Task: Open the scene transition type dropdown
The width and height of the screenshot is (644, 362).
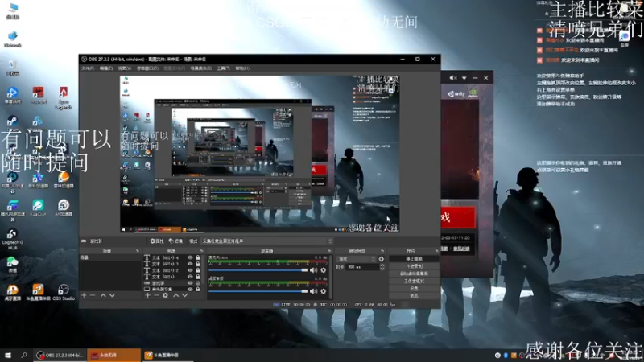Action: point(356,259)
